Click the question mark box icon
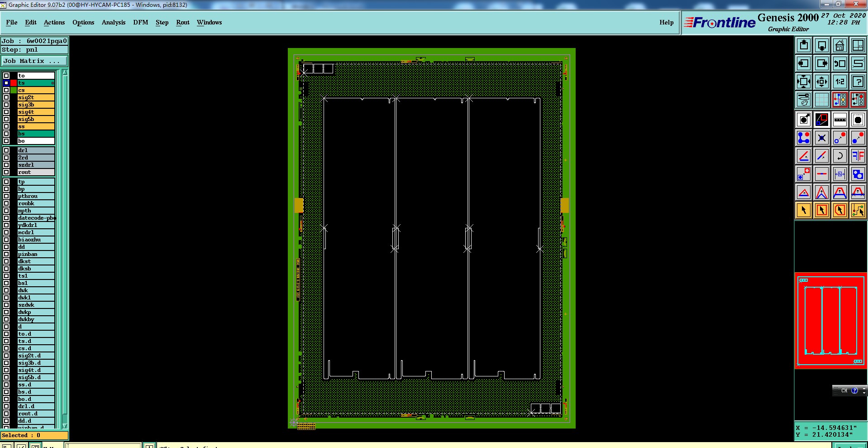The width and height of the screenshot is (868, 448). [x=858, y=82]
